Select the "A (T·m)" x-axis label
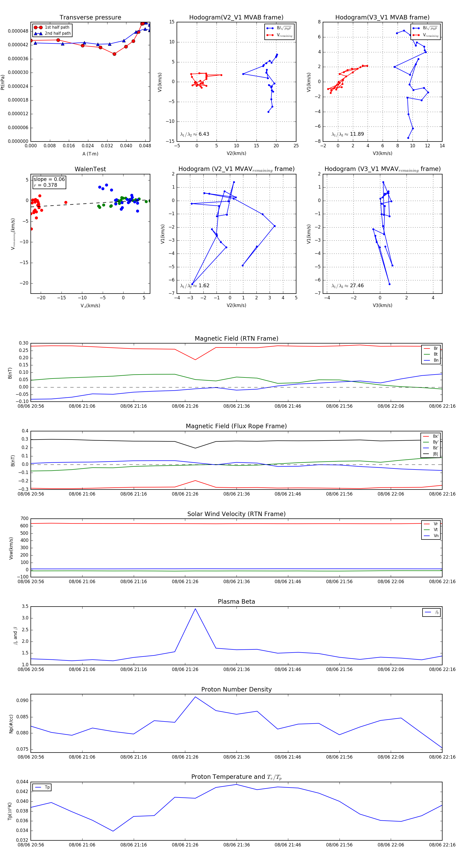 (x=90, y=154)
